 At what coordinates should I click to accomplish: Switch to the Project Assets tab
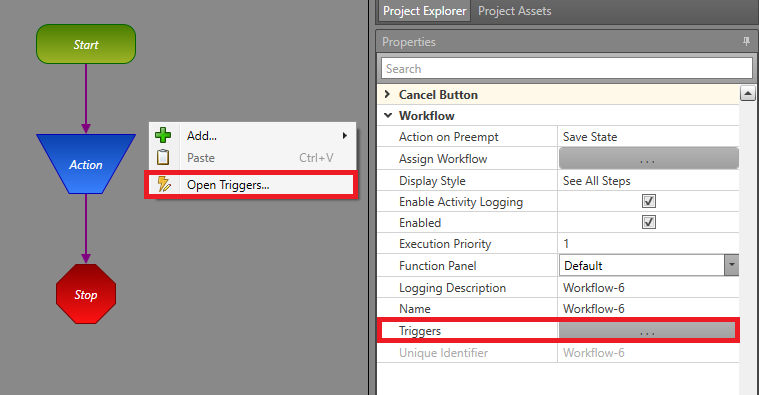point(515,11)
